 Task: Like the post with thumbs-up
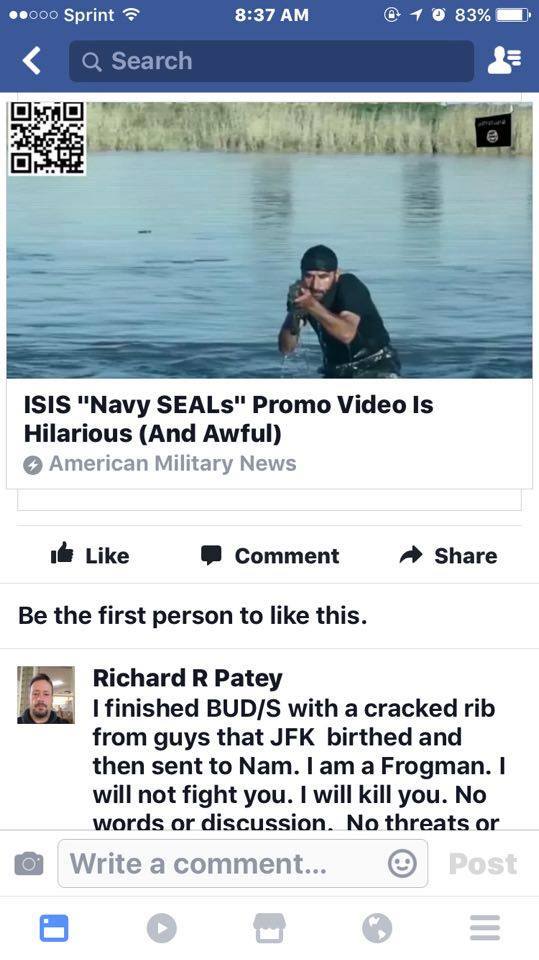(x=90, y=555)
